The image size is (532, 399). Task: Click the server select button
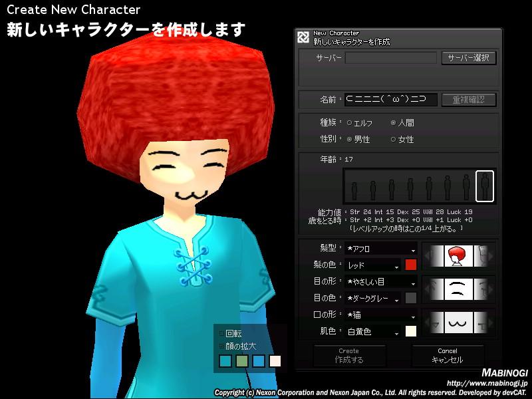pos(469,58)
